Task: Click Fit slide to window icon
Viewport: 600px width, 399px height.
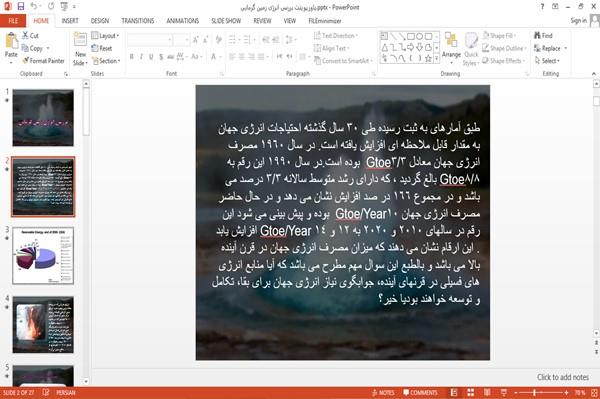Action: click(594, 392)
